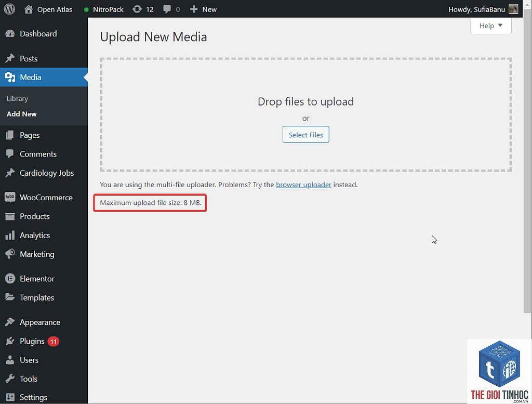Click the Media camera icon
Viewport: 532px width, 404px height.
tap(10, 77)
